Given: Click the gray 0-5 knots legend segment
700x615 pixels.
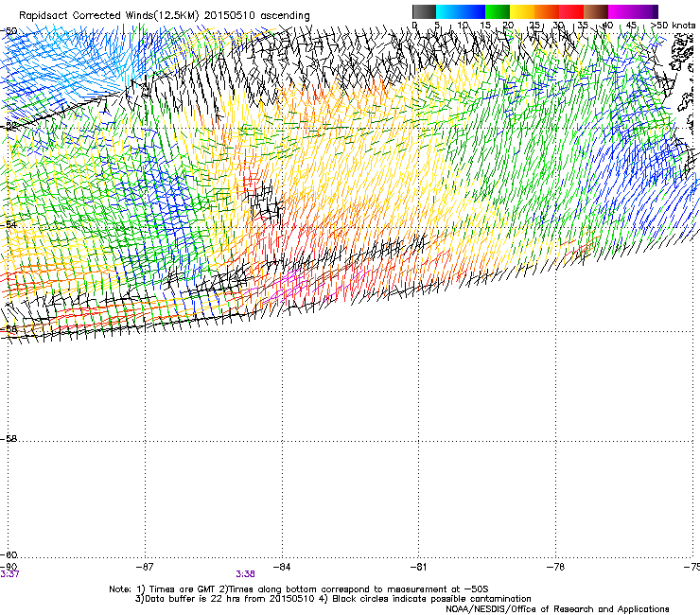Looking at the screenshot, I should (424, 11).
